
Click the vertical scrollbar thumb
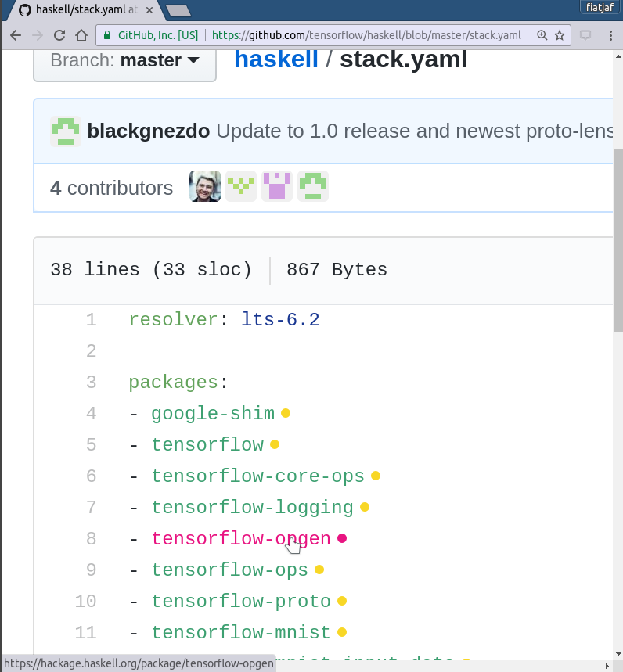pos(618,240)
